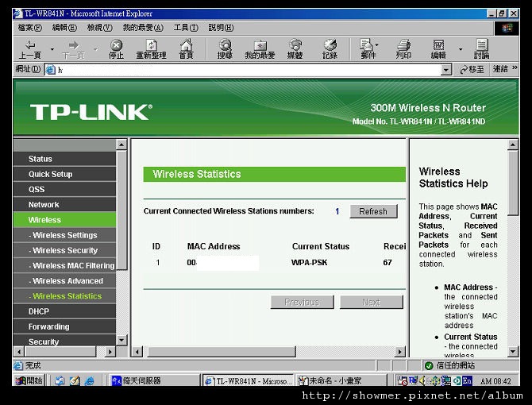Print the page using 列印 icon
Image resolution: width=532 pixels, height=405 pixels.
[x=403, y=49]
